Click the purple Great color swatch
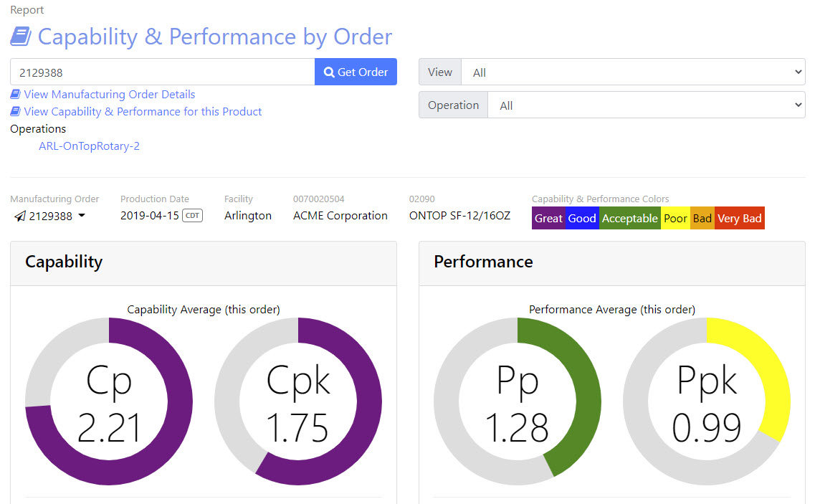The height and width of the screenshot is (504, 815). [x=548, y=219]
